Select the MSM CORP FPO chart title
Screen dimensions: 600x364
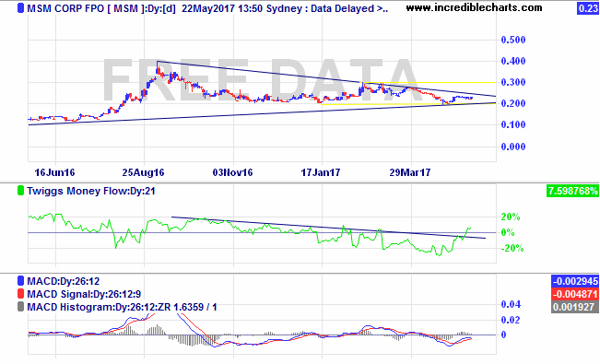point(207,8)
